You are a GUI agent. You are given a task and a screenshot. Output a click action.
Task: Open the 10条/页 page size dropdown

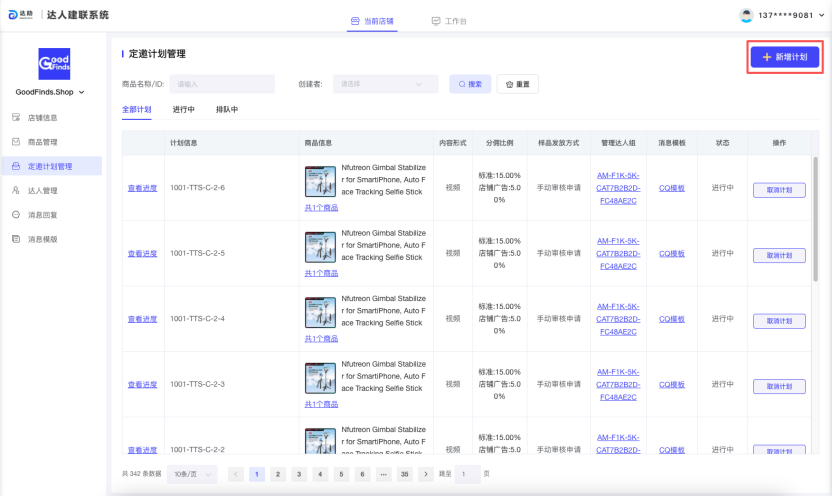(x=193, y=474)
